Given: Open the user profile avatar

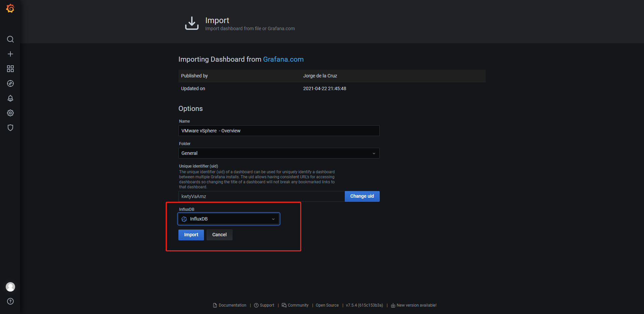Looking at the screenshot, I should (10, 287).
